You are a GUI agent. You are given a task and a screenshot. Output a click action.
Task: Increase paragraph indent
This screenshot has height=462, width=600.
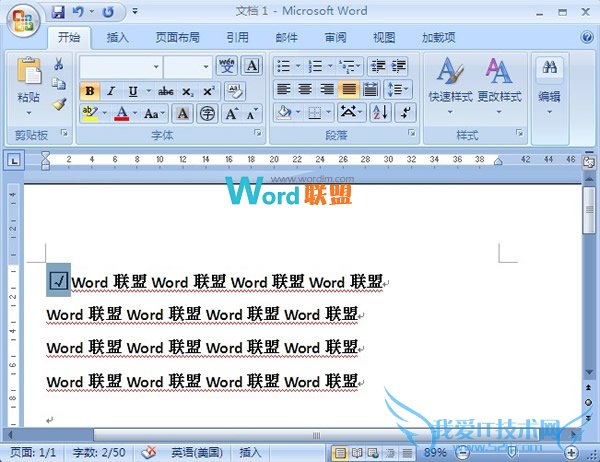pos(398,66)
